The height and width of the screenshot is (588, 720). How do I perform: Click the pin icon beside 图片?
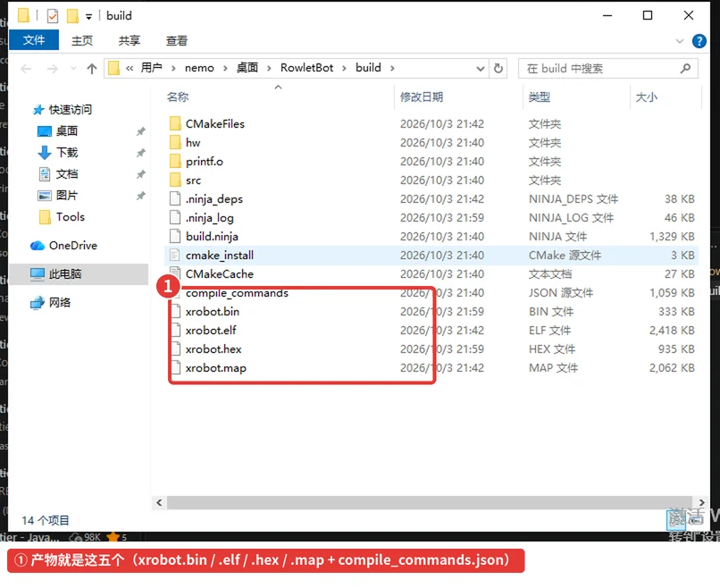[x=140, y=196]
